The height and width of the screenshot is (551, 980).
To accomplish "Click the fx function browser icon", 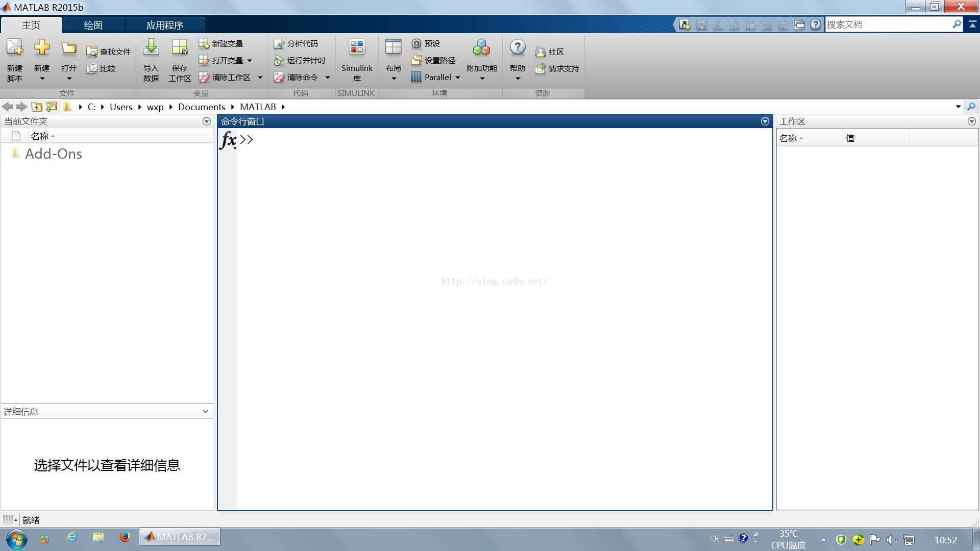I will click(x=228, y=139).
